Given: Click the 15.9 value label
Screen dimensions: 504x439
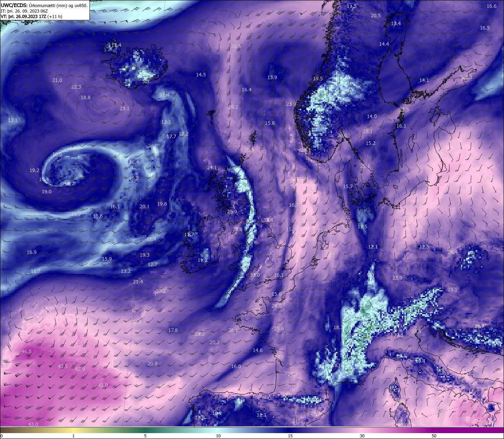Looking at the screenshot, I should tap(107, 259).
